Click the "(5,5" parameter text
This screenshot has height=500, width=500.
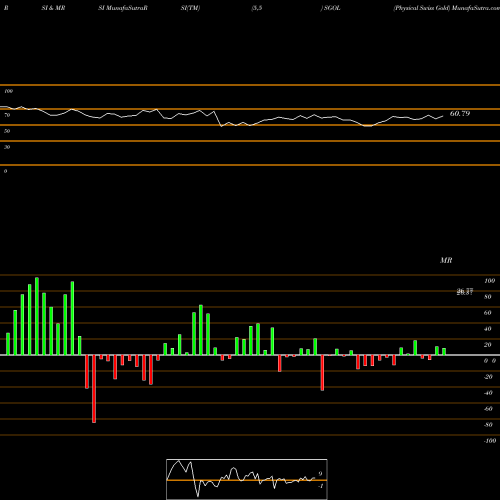point(257,8)
